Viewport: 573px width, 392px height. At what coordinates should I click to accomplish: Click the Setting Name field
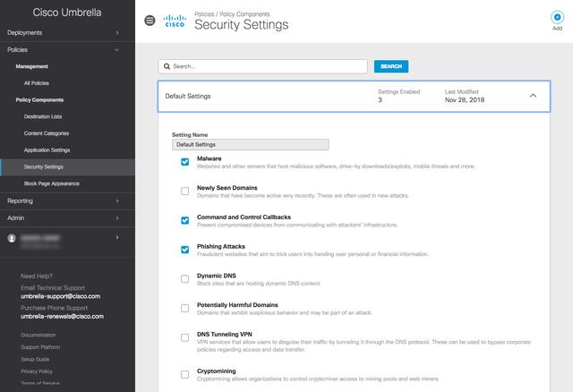coord(251,145)
